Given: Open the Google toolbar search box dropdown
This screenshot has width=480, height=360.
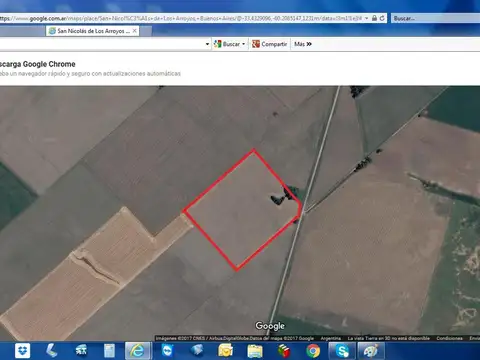Looking at the screenshot, I should (x=207, y=44).
